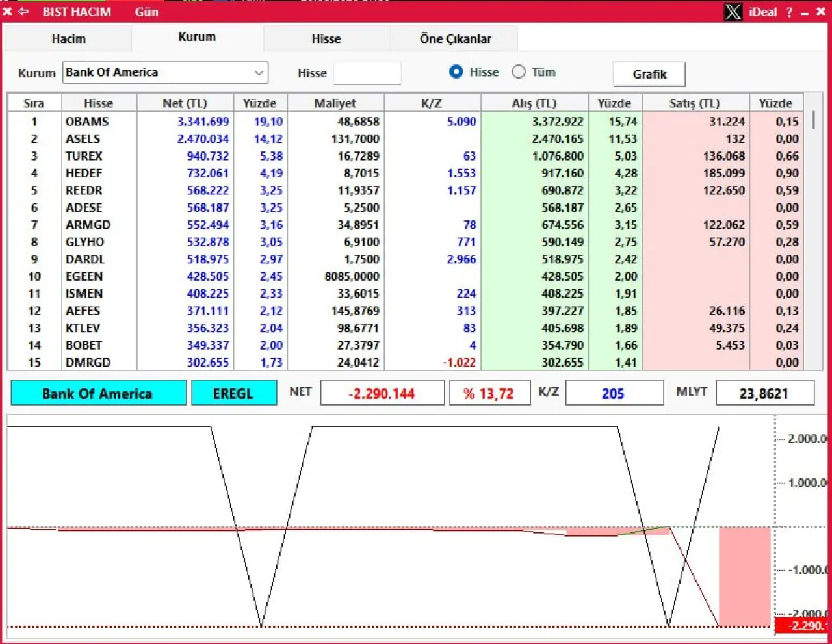Click the net value 3.341.699
832x644 pixels.
[x=203, y=122]
